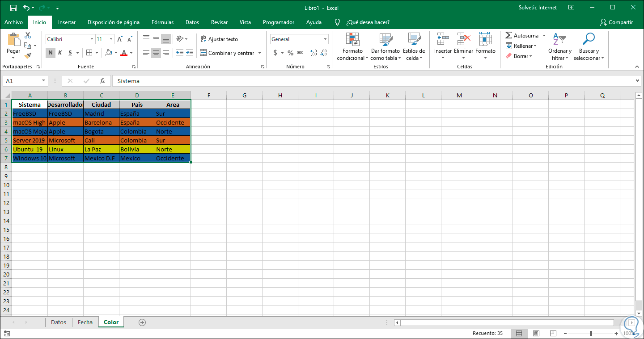Switch to the Datos ribbon tab
644x339 pixels.
[192, 22]
